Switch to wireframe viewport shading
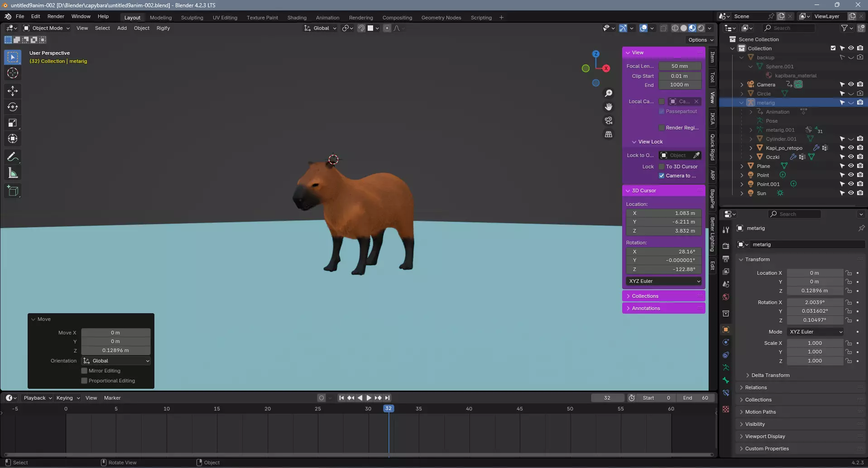This screenshot has height=468, width=868. [675, 28]
